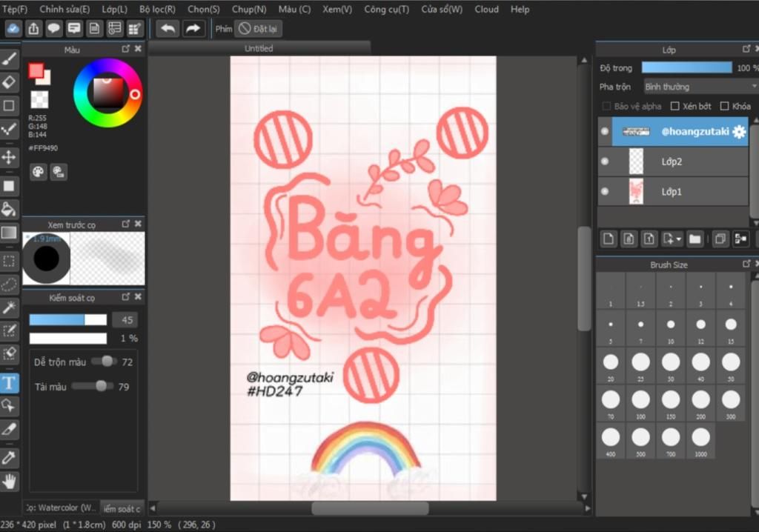Click the export share icon in the toolbar
Viewport: 759px width, 532px height.
pos(33,29)
